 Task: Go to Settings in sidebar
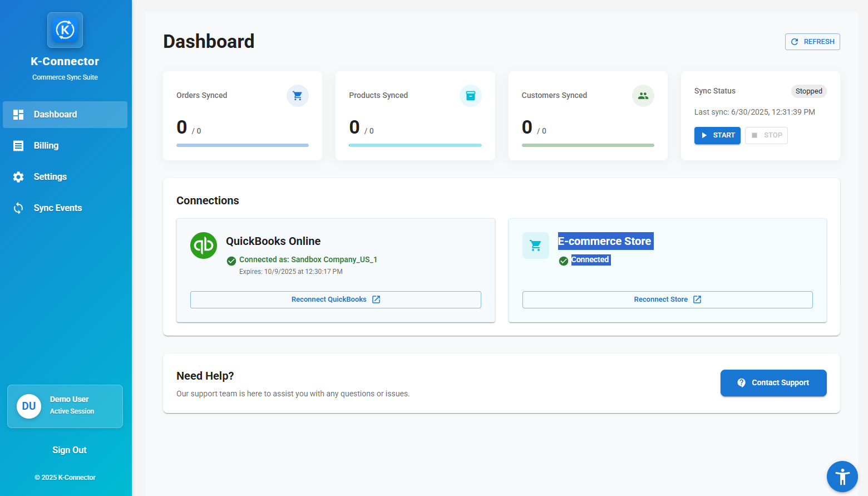pyautogui.click(x=65, y=177)
